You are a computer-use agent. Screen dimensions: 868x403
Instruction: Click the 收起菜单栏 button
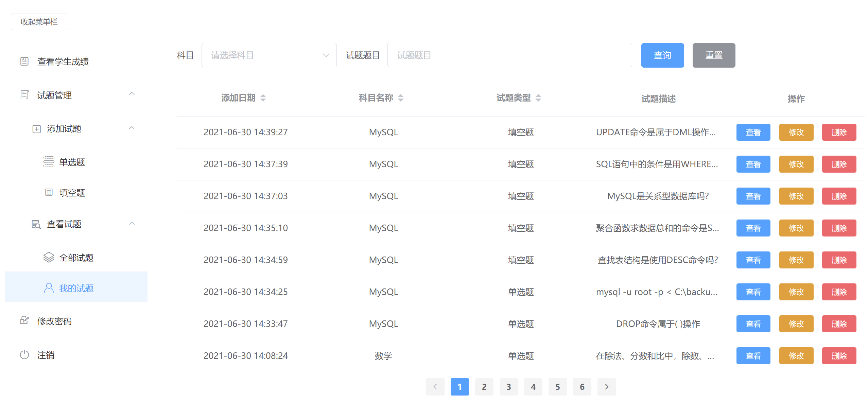39,22
